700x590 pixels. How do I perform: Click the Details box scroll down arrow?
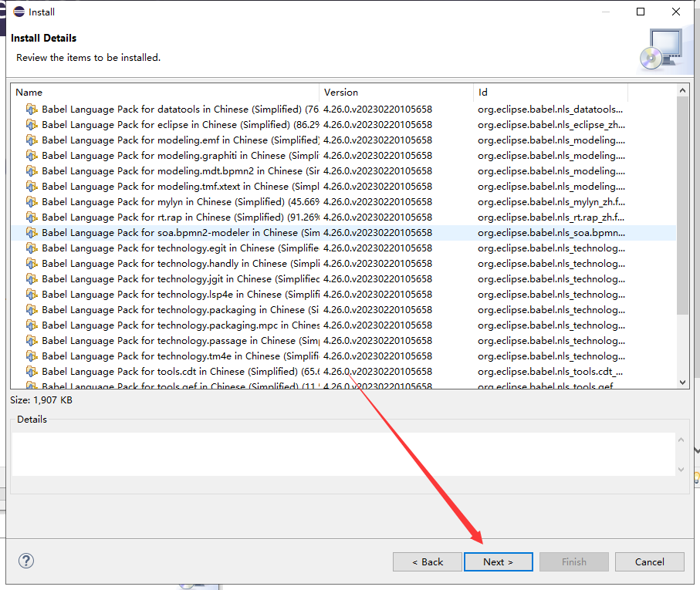681,469
